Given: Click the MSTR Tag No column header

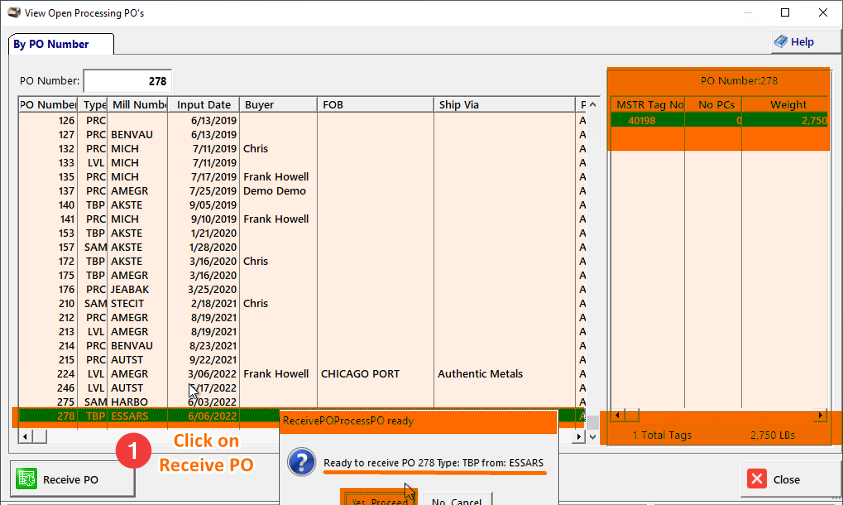Looking at the screenshot, I should coord(648,104).
